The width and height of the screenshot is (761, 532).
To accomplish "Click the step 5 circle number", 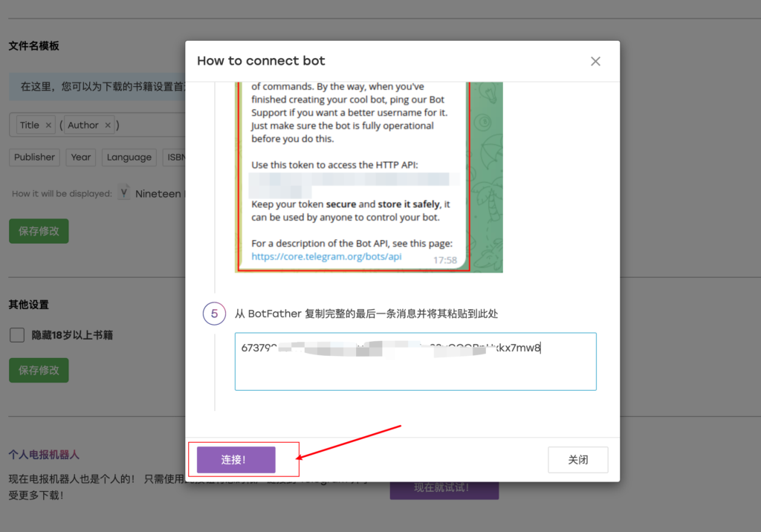I will click(214, 314).
